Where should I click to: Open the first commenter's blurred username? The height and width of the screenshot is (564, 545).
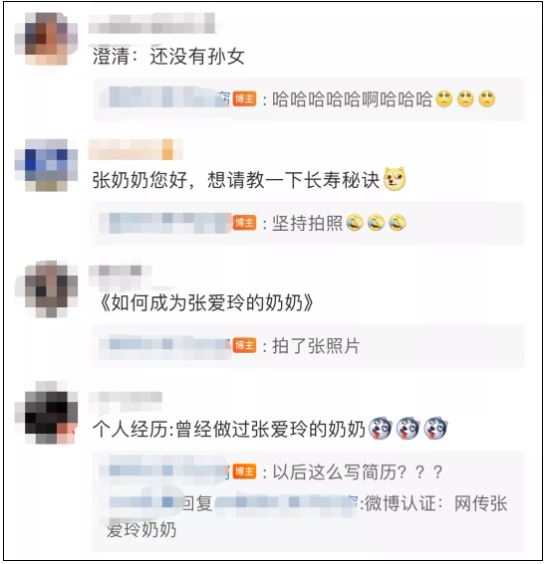(x=152, y=23)
